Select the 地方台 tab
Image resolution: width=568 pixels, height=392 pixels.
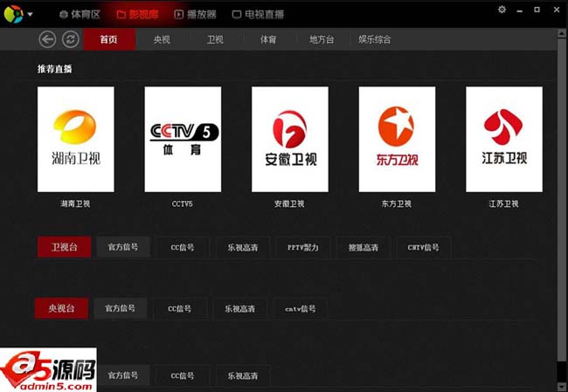pos(322,39)
